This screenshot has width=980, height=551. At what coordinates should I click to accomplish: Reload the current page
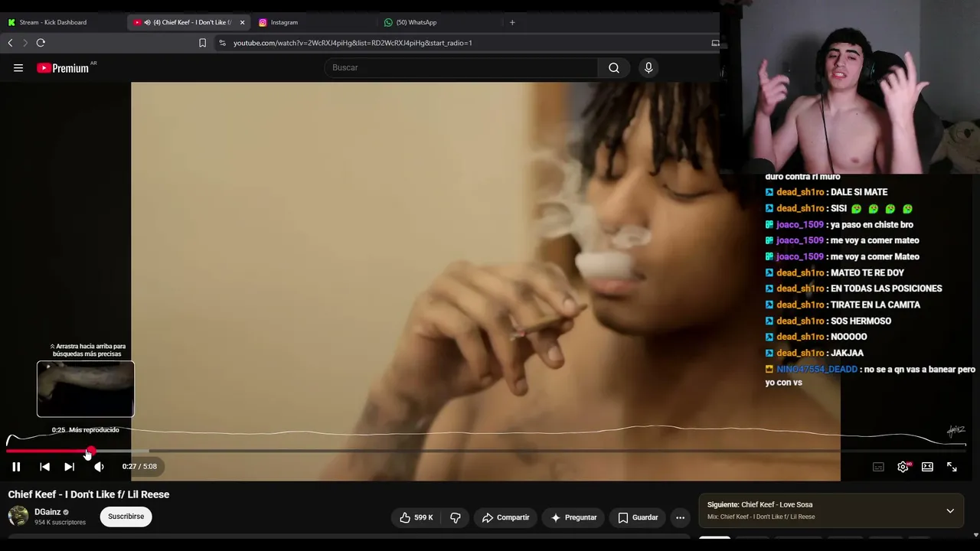pyautogui.click(x=41, y=43)
